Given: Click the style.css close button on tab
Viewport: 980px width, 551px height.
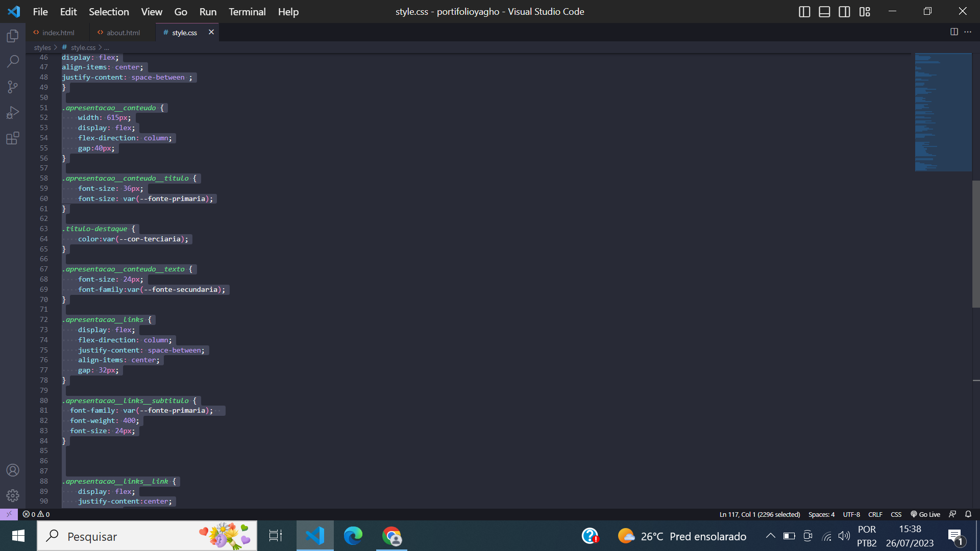Looking at the screenshot, I should coord(211,32).
